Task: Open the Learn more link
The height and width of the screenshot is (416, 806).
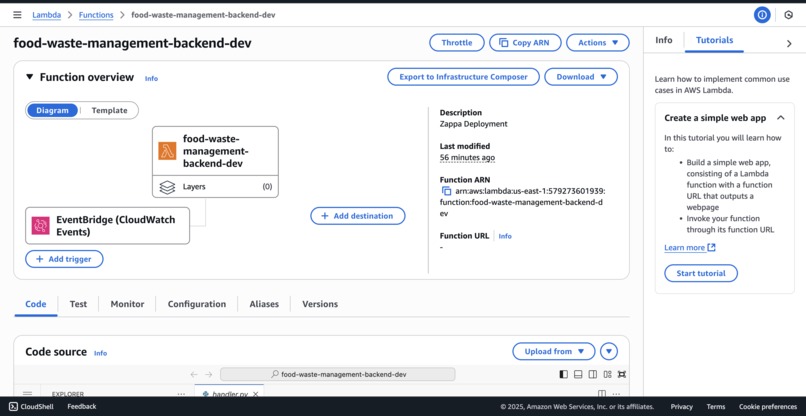Action: coord(685,248)
